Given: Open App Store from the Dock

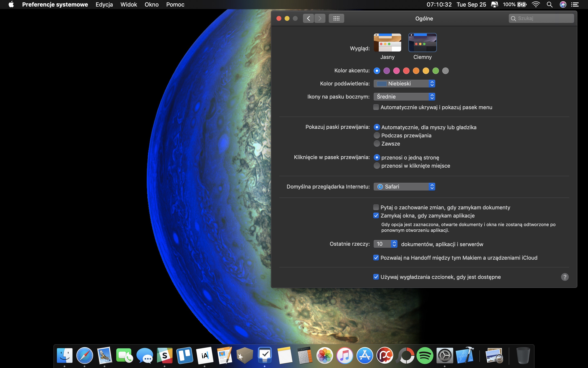Looking at the screenshot, I should (x=365, y=356).
